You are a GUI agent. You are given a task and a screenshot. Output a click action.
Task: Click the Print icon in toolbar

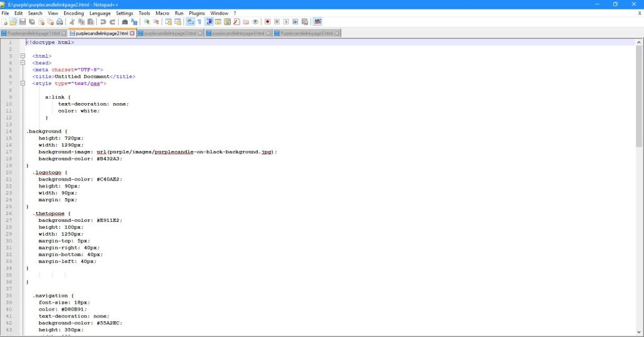59,21
